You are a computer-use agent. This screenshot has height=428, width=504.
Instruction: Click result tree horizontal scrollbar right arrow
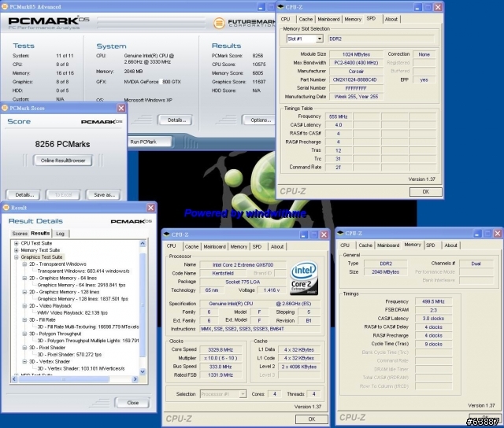[x=135, y=379]
